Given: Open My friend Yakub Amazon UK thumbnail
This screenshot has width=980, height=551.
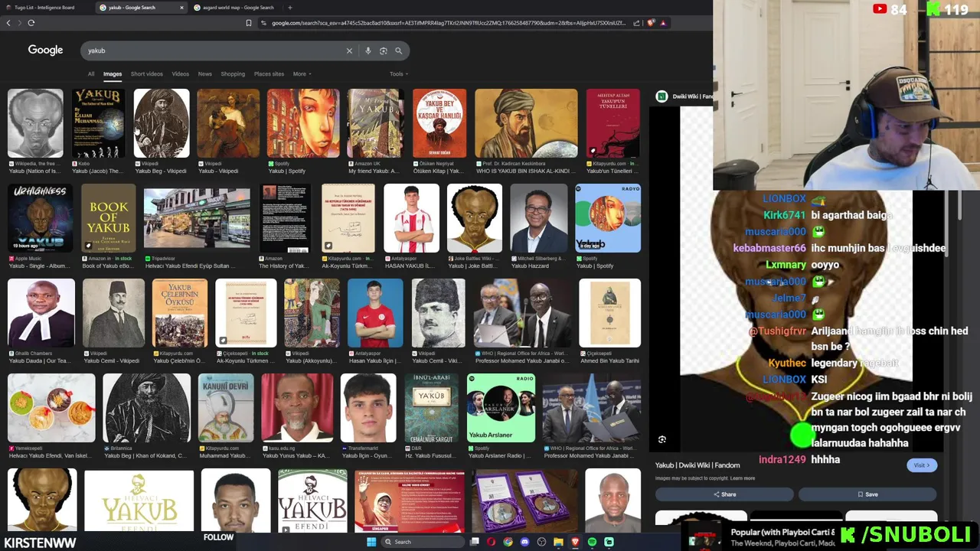Looking at the screenshot, I should [x=375, y=123].
